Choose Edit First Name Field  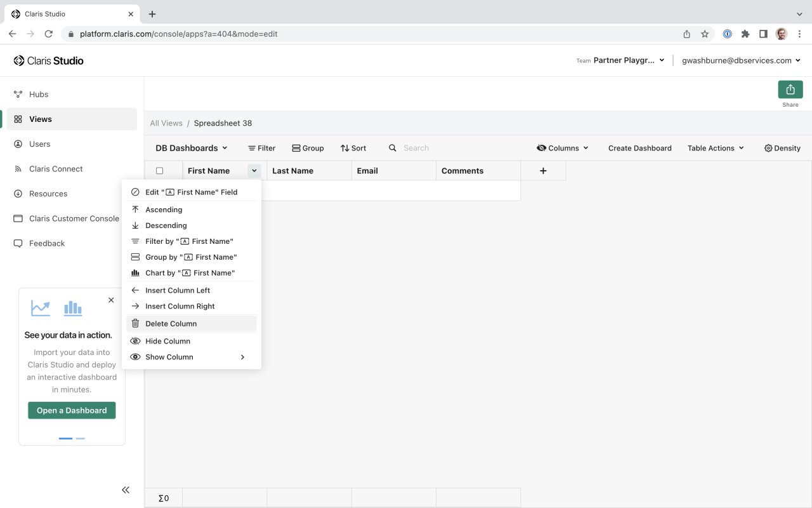pos(192,192)
